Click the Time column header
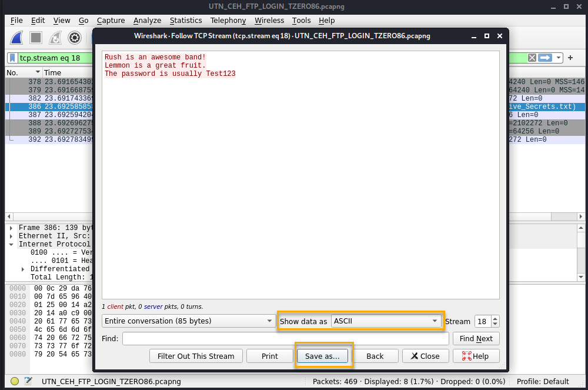Image resolution: width=588 pixels, height=390 pixels. coord(68,72)
